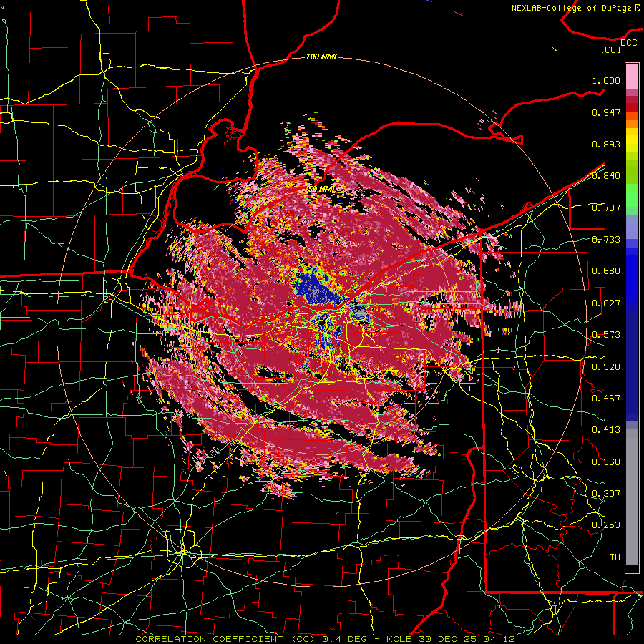Viewport: 644px width, 644px height.
Task: Select the 0.680 scale value
Action: pyautogui.click(x=606, y=271)
